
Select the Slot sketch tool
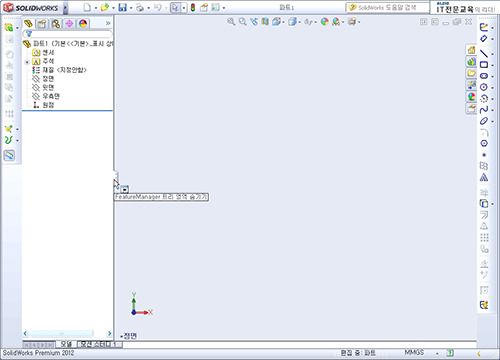coord(484,76)
